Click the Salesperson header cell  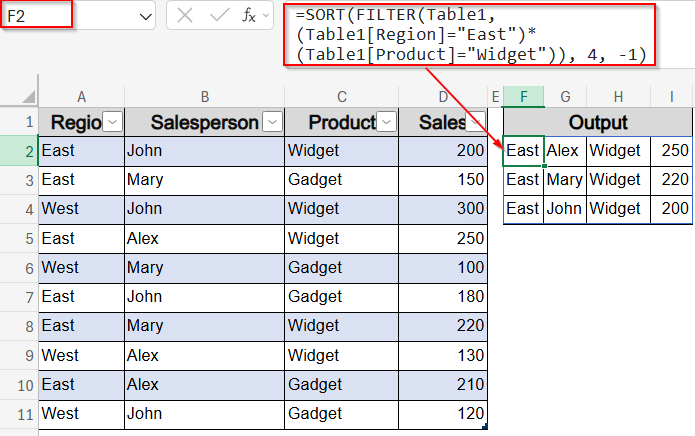click(204, 122)
